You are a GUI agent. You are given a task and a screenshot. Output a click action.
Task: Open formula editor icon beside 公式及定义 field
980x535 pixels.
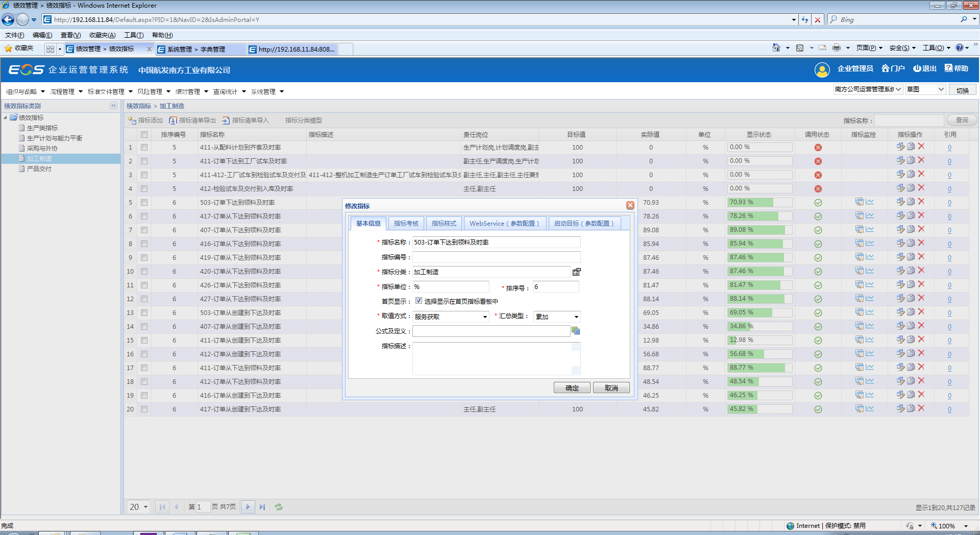pos(576,331)
